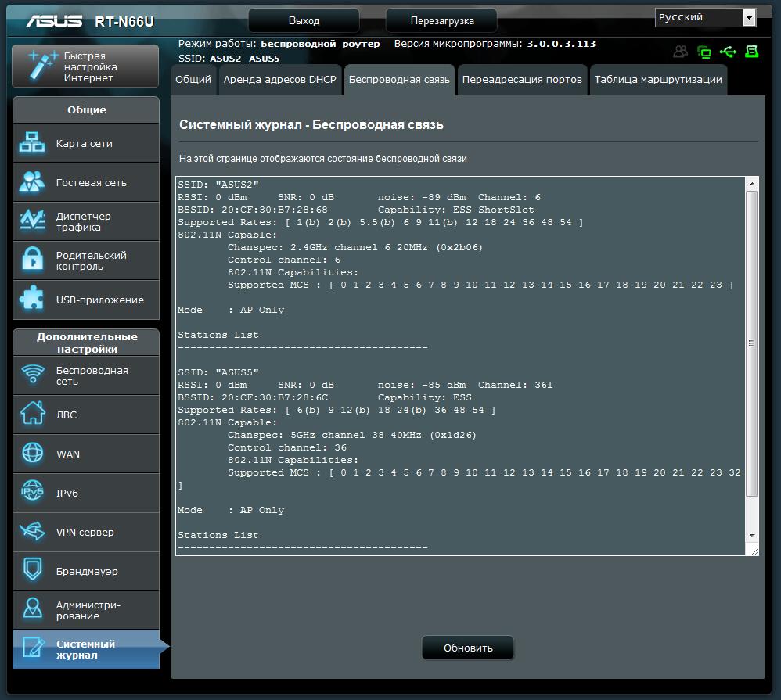Click the Network Map icon
This screenshot has width=781, height=700.
tap(32, 143)
